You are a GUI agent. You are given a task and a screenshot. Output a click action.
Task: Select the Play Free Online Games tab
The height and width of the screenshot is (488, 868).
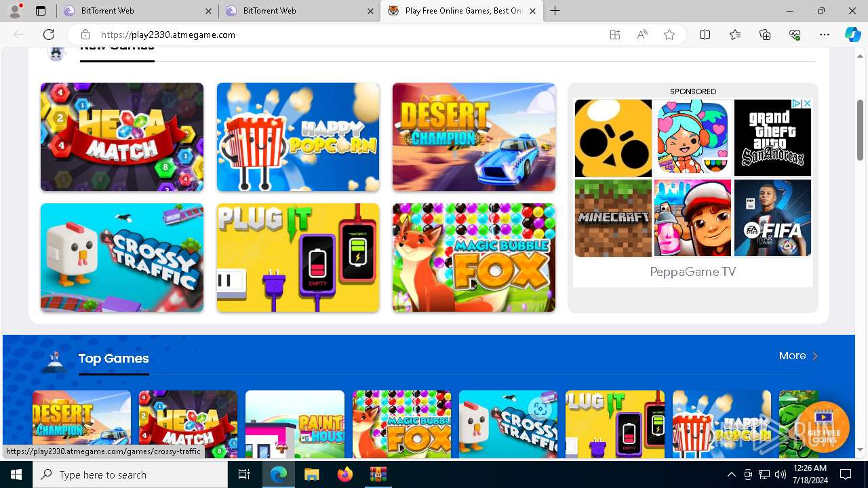pyautogui.click(x=461, y=11)
